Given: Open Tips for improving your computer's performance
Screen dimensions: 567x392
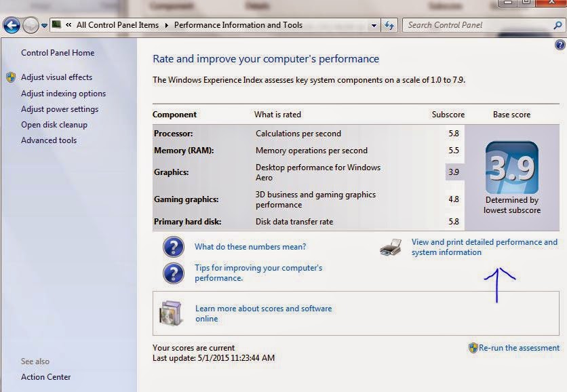Looking at the screenshot, I should [258, 273].
